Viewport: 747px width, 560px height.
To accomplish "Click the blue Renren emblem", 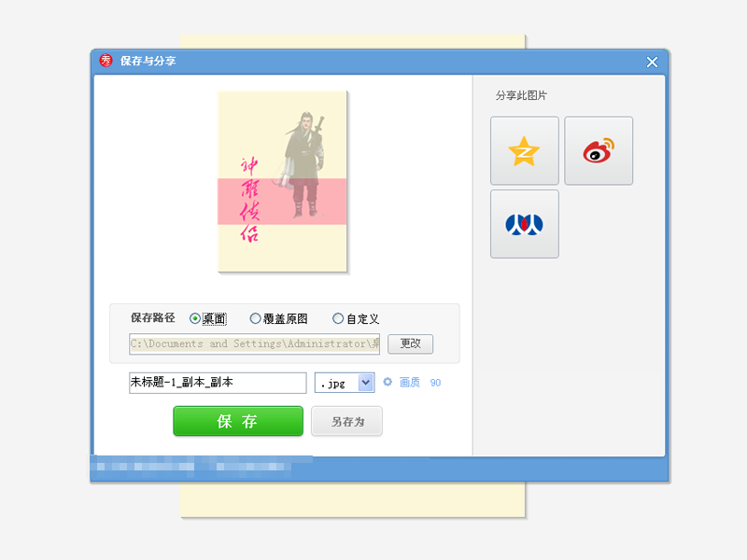I will coord(524,224).
